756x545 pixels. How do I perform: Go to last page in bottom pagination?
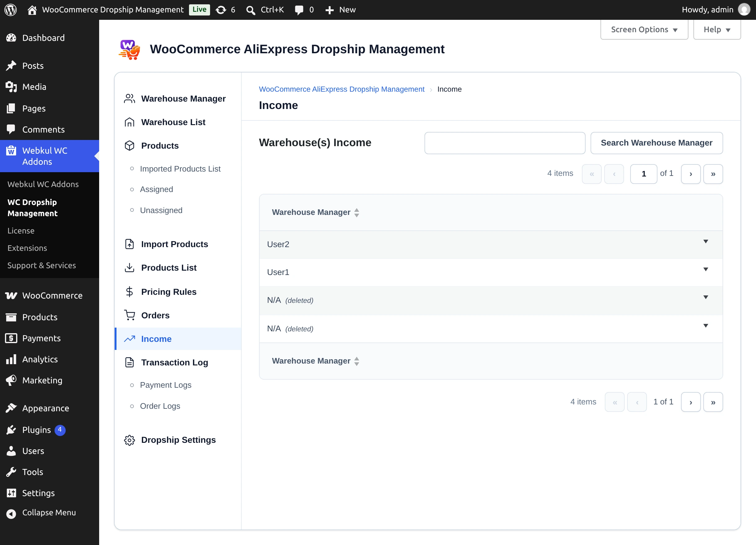click(713, 402)
